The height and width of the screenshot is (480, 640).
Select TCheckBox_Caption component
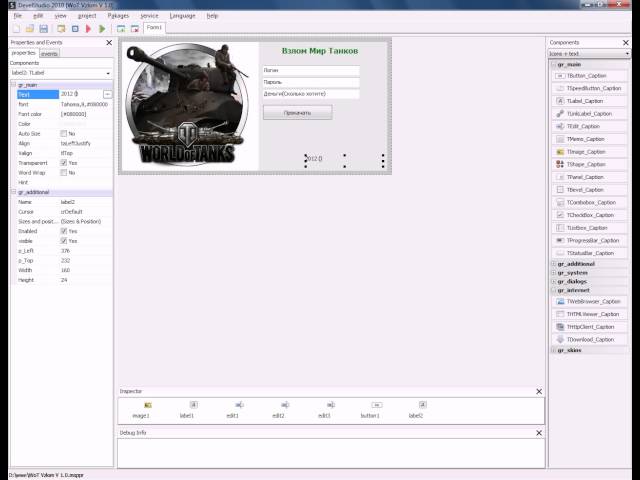click(589, 215)
